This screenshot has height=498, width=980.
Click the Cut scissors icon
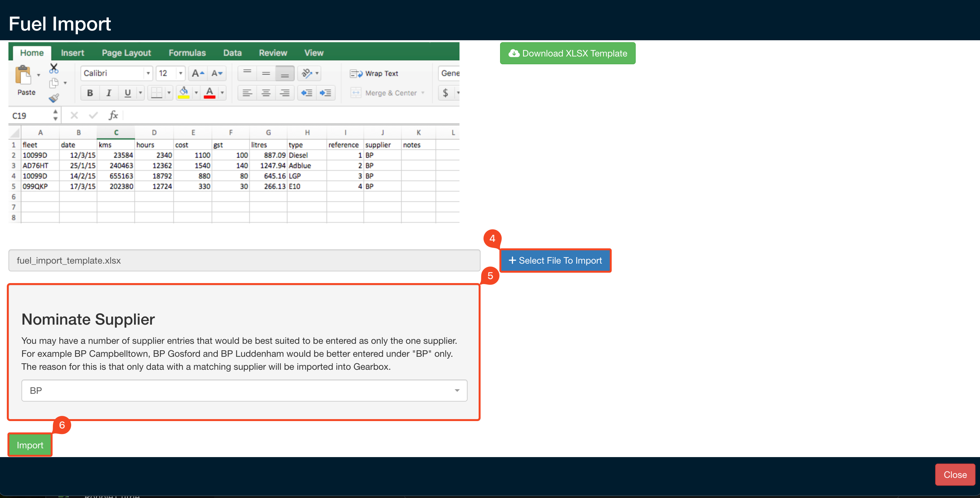click(x=54, y=68)
